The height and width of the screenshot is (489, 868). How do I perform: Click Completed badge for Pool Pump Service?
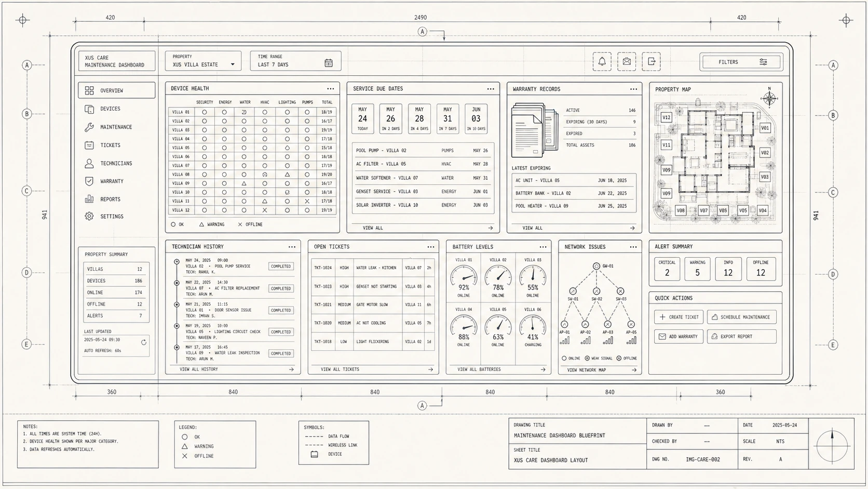coord(281,266)
